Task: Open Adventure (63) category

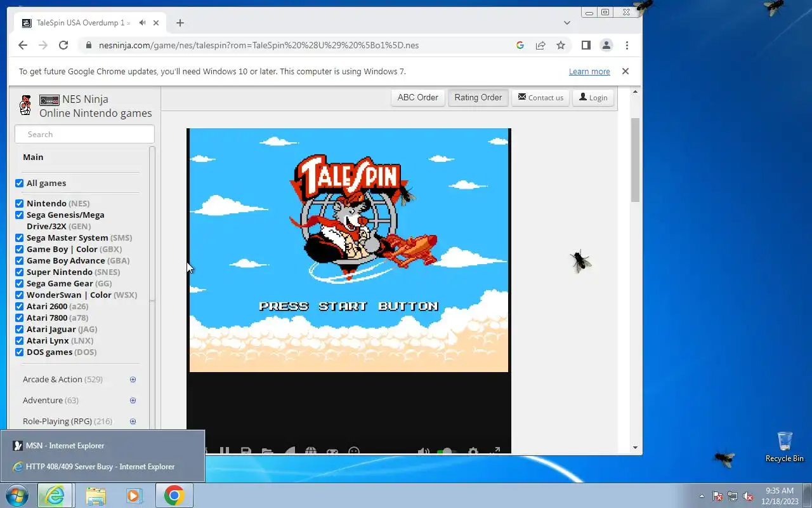Action: point(51,400)
